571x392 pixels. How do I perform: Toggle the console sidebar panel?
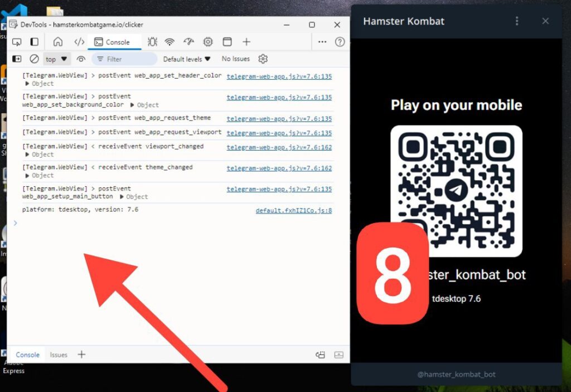point(17,59)
